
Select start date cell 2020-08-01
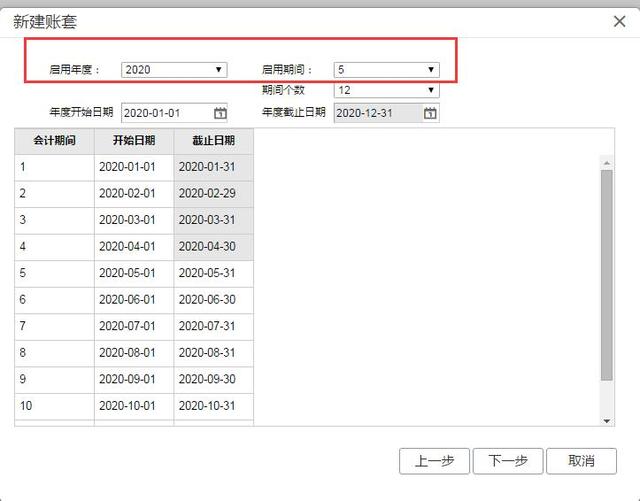click(134, 353)
